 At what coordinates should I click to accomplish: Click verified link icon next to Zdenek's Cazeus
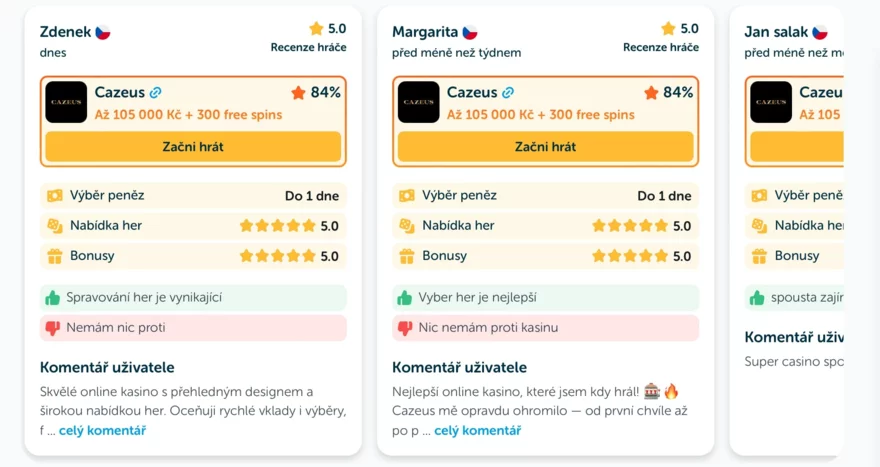[x=155, y=93]
